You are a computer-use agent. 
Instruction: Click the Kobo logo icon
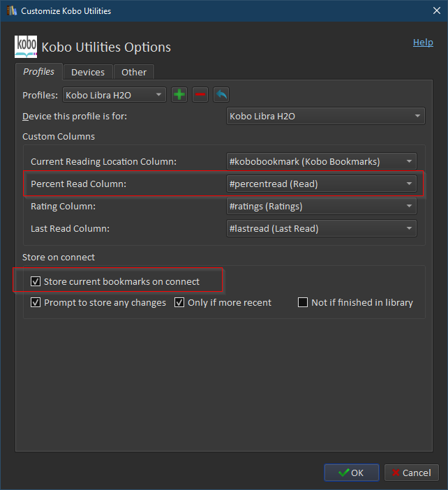pyautogui.click(x=26, y=47)
